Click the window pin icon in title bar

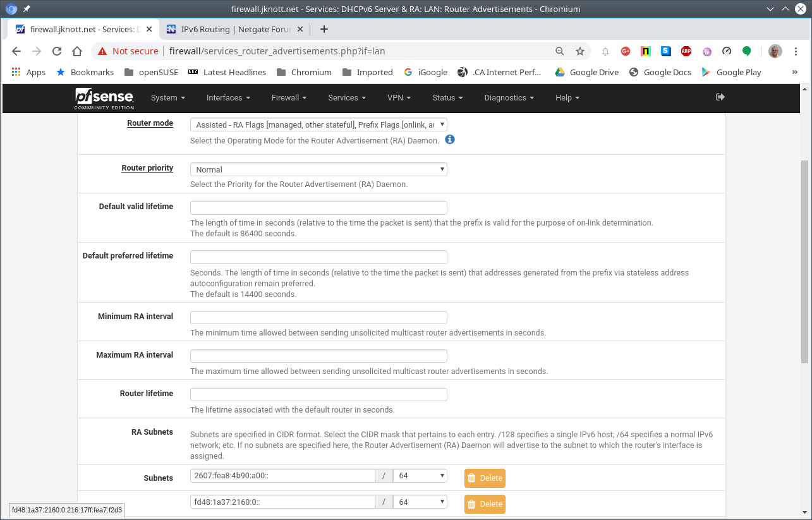[x=27, y=9]
